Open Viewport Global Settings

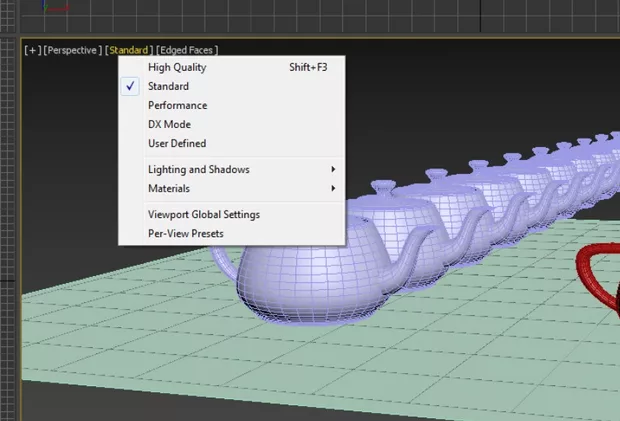click(x=204, y=215)
